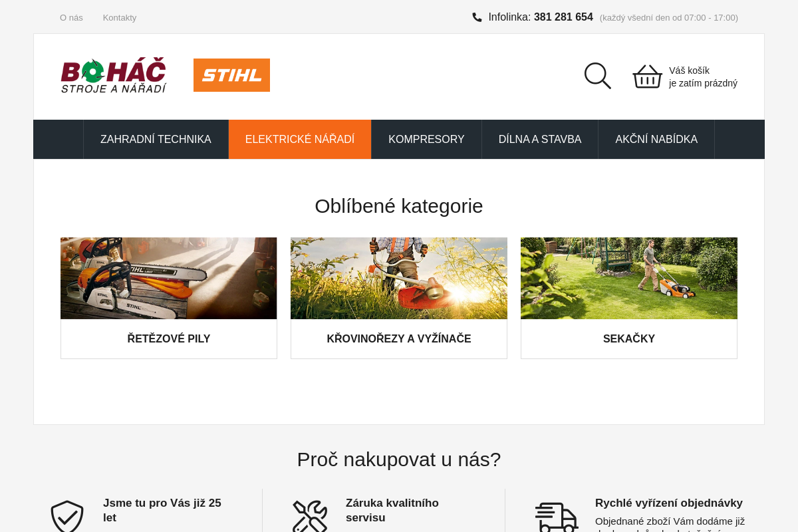This screenshot has width=798, height=532.
Task: Click the shield checkmark icon
Action: (67, 516)
